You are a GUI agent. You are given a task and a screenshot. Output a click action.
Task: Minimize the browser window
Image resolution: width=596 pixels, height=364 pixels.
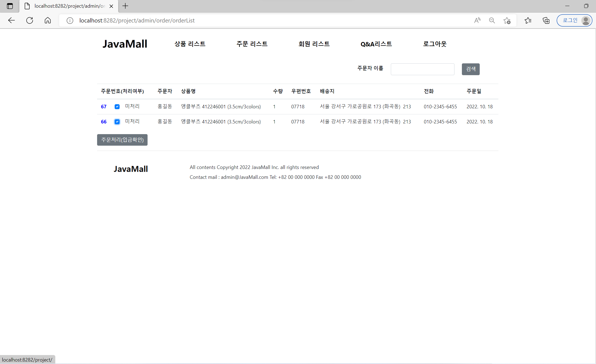coord(567,6)
